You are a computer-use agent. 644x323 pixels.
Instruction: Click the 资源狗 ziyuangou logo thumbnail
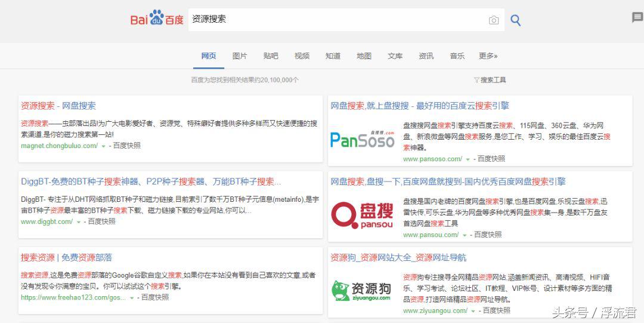pos(361,291)
